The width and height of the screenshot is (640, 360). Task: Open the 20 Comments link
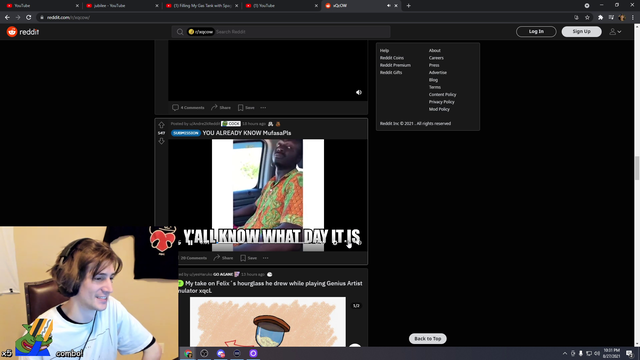tap(193, 258)
